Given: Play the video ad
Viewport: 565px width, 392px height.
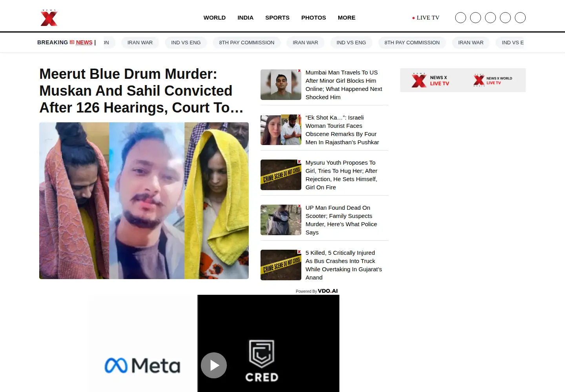Looking at the screenshot, I should pos(214,365).
